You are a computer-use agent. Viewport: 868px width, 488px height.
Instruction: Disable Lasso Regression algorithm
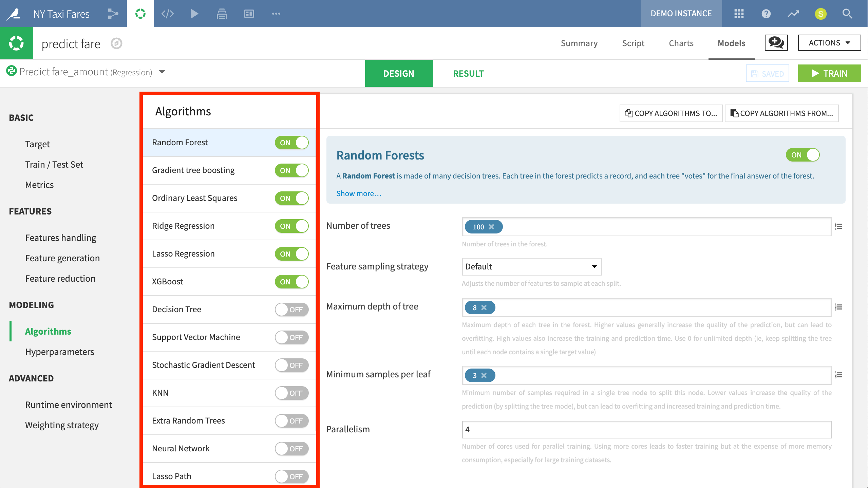[x=291, y=253]
